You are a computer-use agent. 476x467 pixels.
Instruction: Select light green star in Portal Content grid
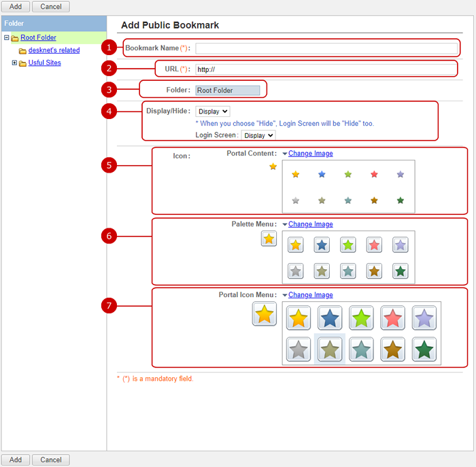pos(348,174)
